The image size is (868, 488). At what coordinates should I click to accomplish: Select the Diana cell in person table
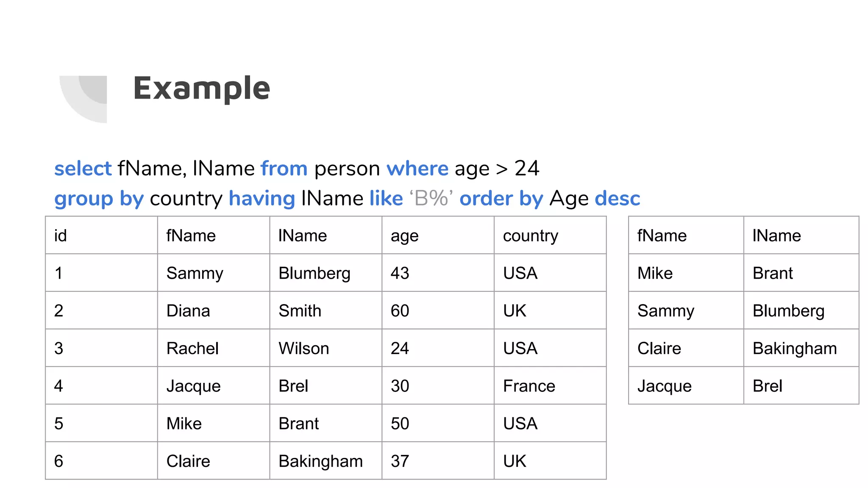[x=188, y=311]
